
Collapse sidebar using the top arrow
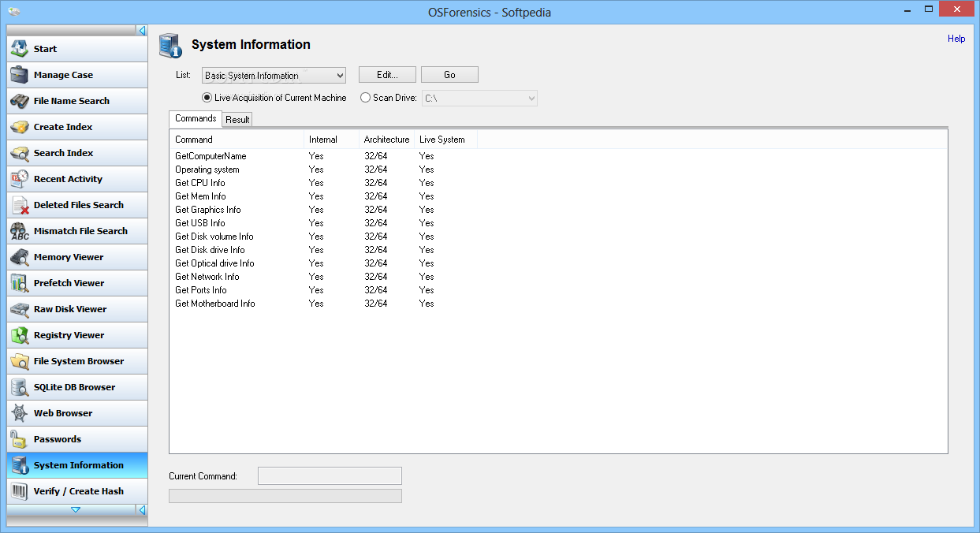pos(142,31)
